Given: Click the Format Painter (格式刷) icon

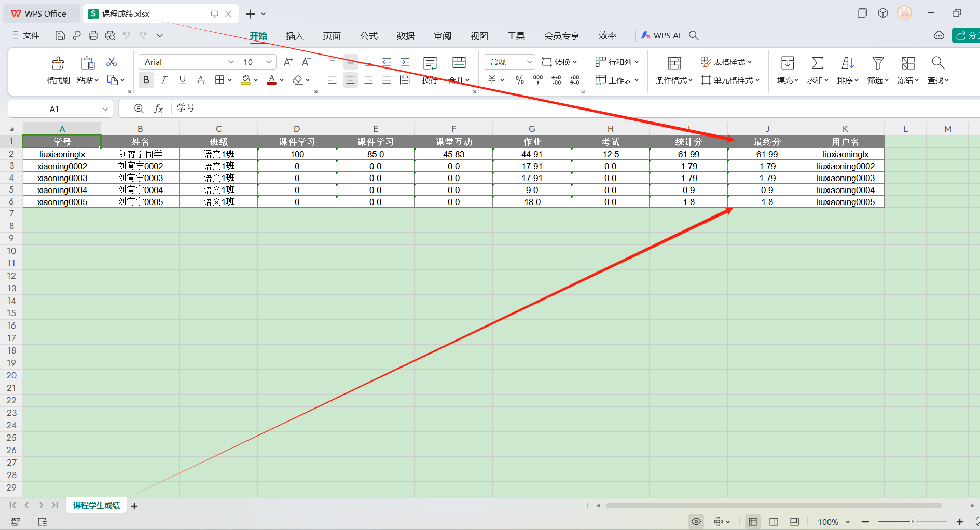Looking at the screenshot, I should coord(58,63).
